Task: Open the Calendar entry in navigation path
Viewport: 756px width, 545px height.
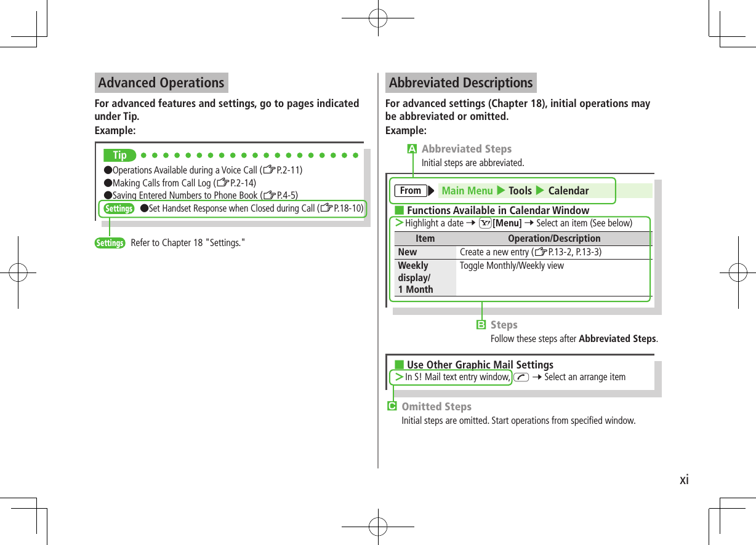Action: 568,191
